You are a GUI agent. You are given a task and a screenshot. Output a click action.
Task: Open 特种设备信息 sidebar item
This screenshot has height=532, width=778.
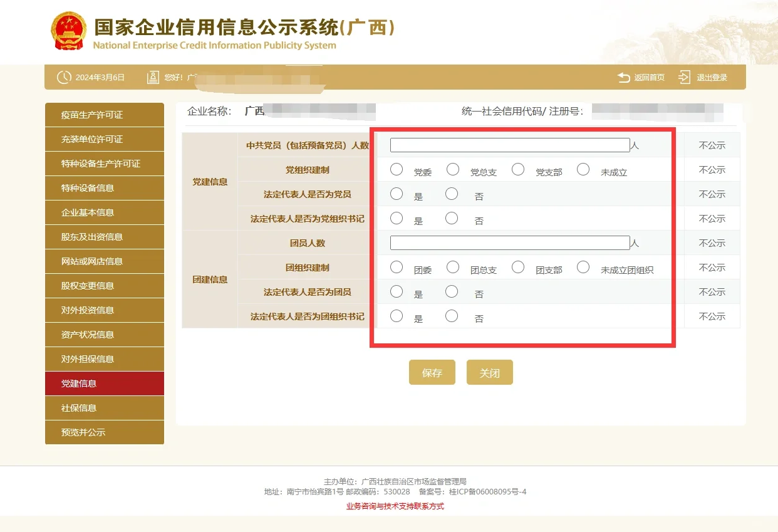click(x=105, y=188)
